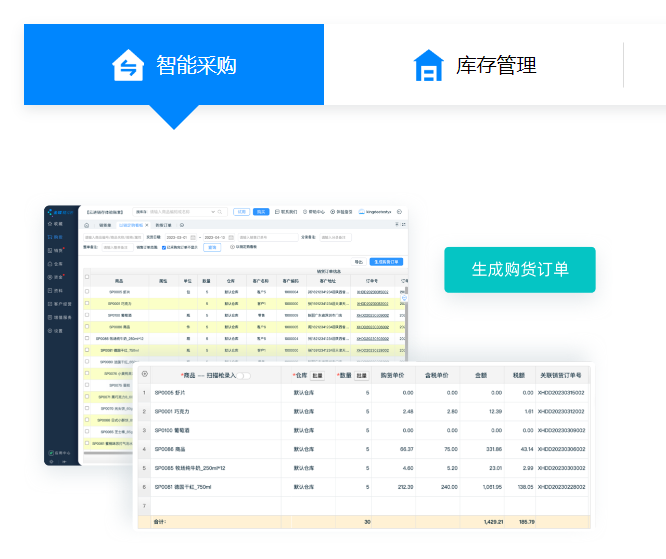Click 默认仓库 cell in SP0086 商品 row
The image size is (666, 559).
coord(304,449)
